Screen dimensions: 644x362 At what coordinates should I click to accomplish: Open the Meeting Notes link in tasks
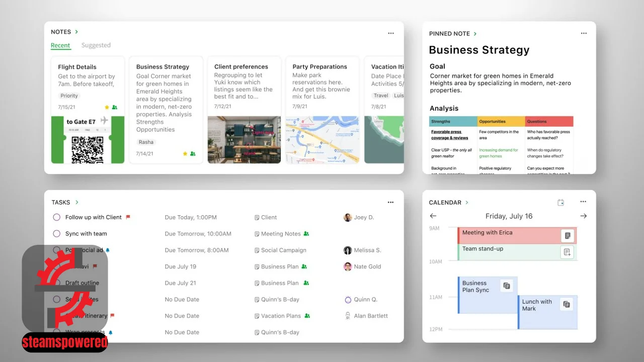tap(281, 234)
